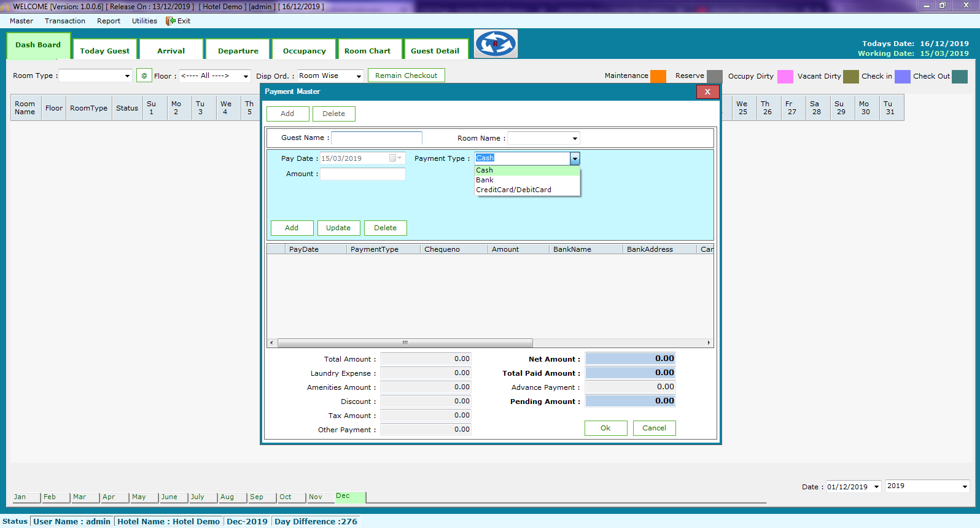Click left arrow of payment grid scrollbar

(271, 343)
